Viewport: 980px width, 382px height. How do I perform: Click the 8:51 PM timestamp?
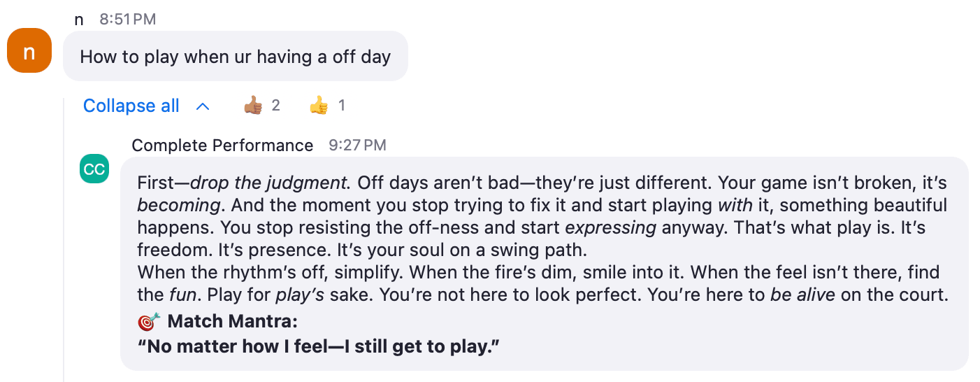coord(128,20)
